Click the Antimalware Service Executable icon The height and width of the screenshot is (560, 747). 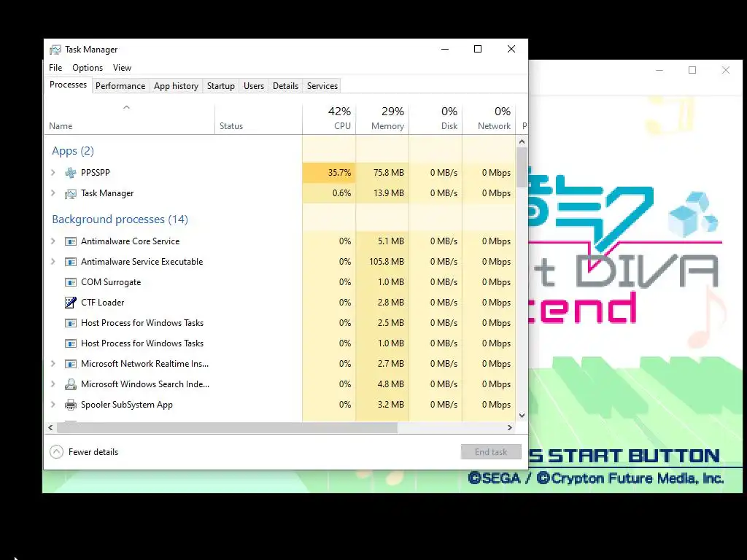(71, 262)
